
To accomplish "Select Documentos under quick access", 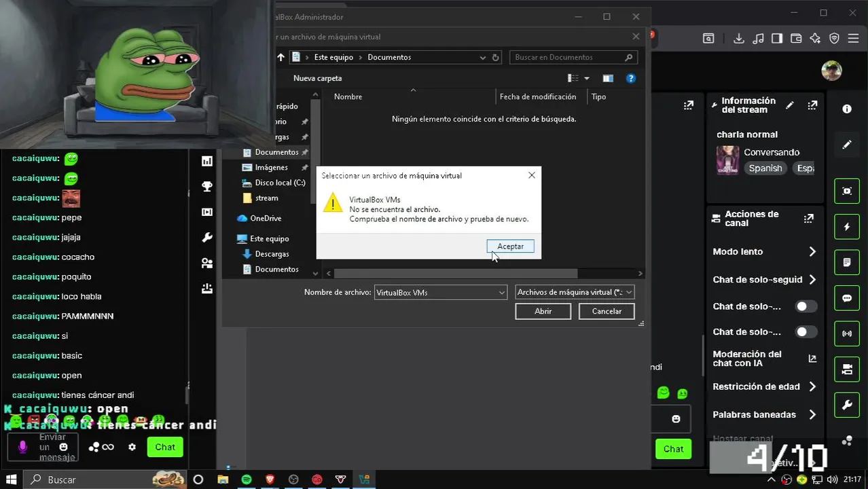I will [276, 152].
